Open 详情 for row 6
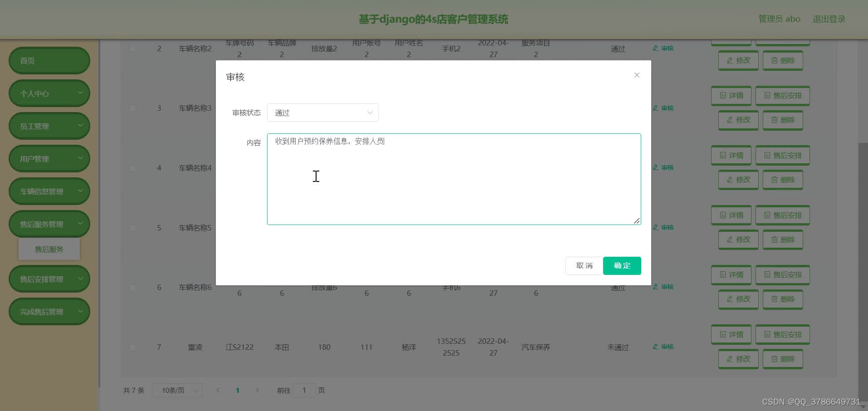Image resolution: width=868 pixels, height=411 pixels. click(x=731, y=275)
